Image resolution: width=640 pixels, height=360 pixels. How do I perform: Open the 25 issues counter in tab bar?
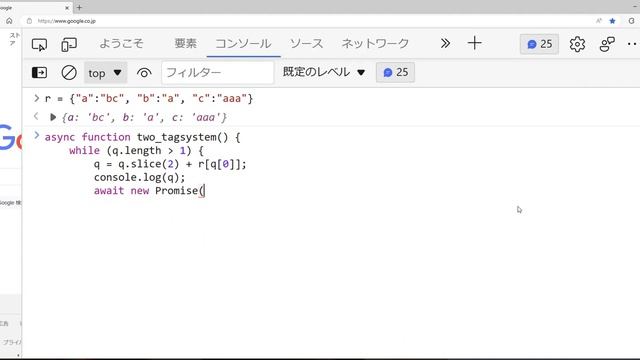(x=539, y=44)
